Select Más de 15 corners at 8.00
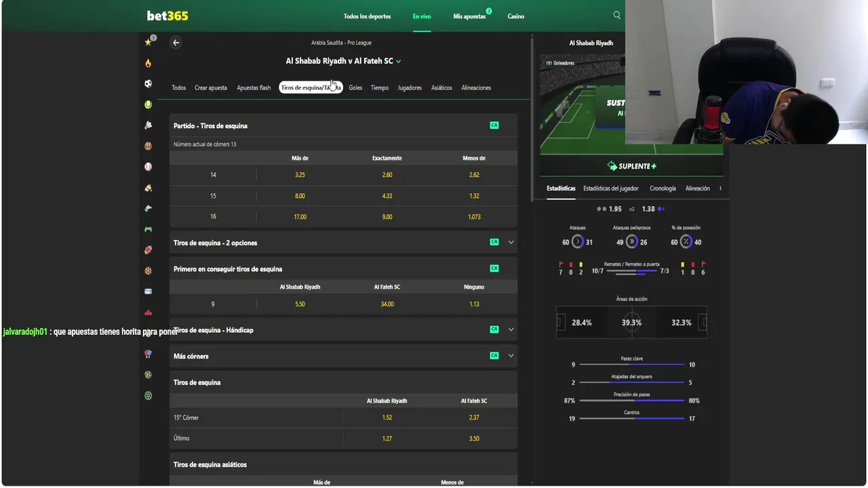The width and height of the screenshot is (868, 488). tap(300, 196)
